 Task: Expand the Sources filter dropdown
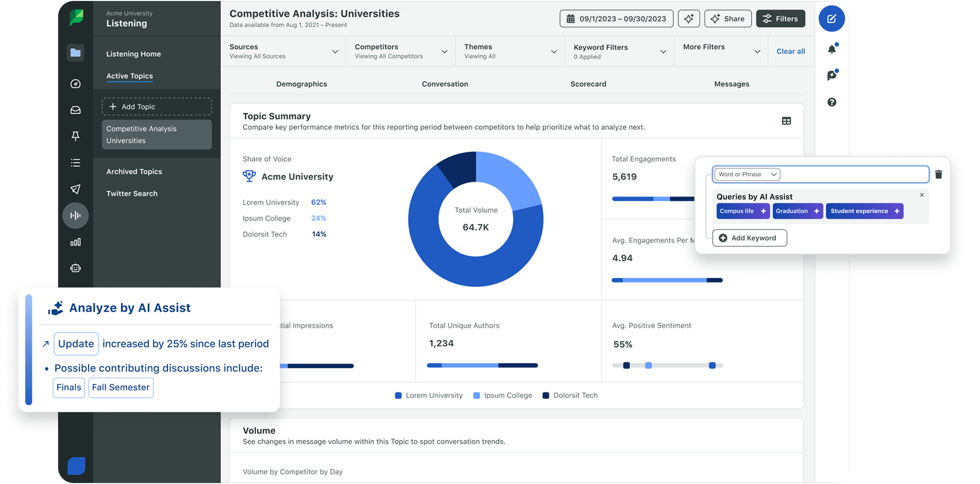pos(335,51)
